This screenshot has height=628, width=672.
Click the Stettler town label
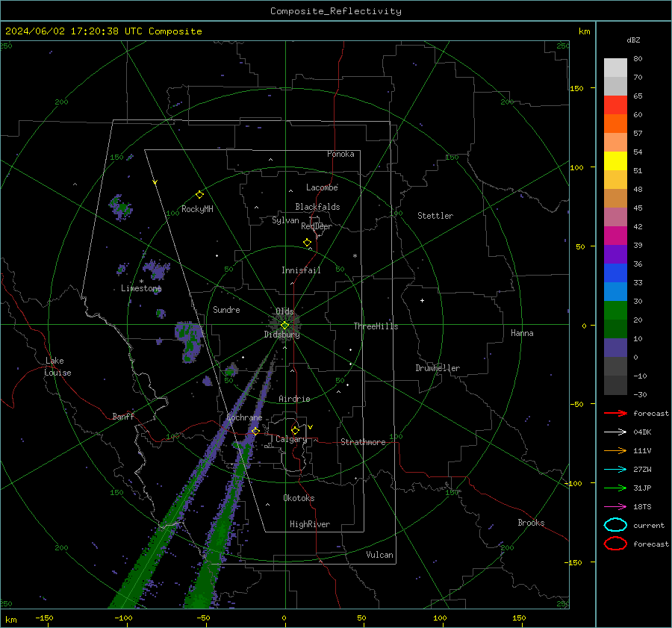tap(435, 216)
